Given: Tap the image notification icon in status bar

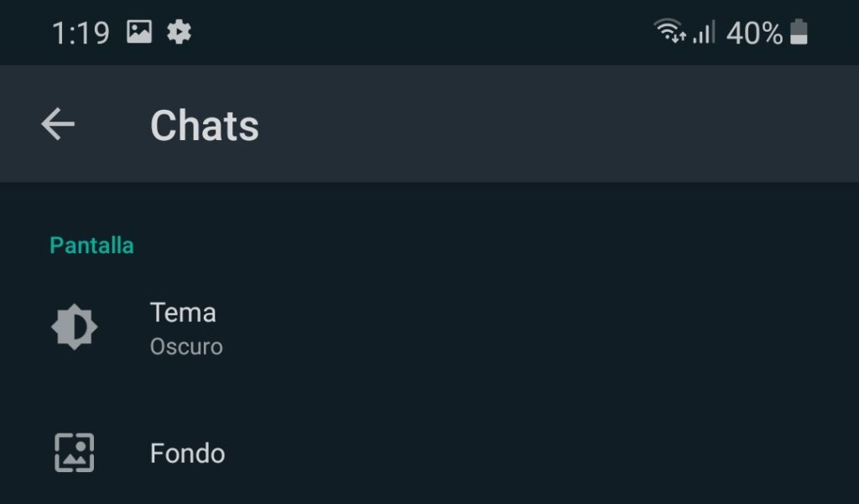Looking at the screenshot, I should (139, 32).
